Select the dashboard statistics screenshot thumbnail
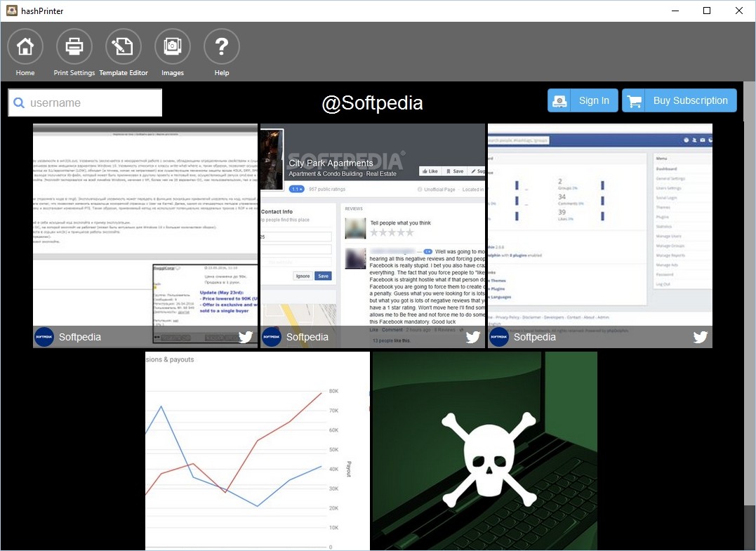This screenshot has height=551, width=756. (x=599, y=236)
